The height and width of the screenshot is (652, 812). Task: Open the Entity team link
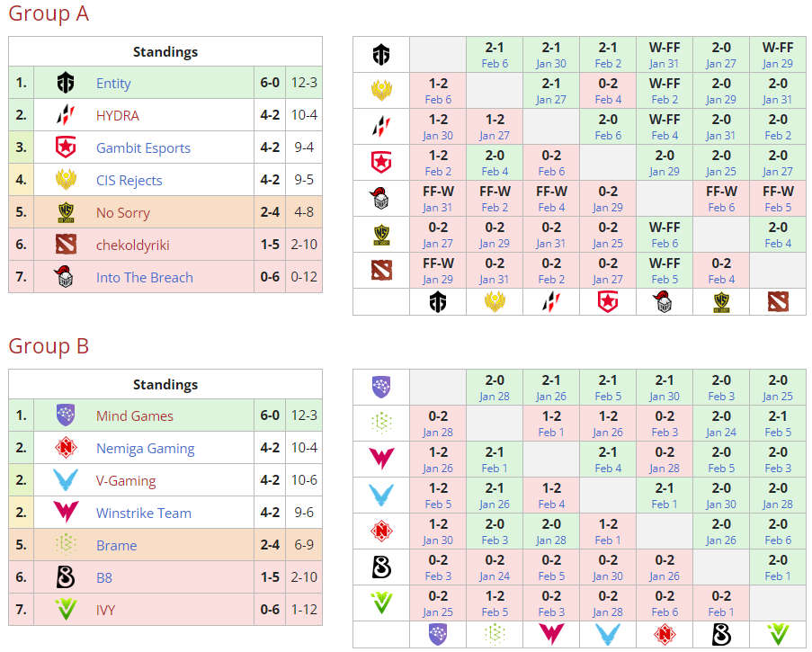[x=113, y=84]
